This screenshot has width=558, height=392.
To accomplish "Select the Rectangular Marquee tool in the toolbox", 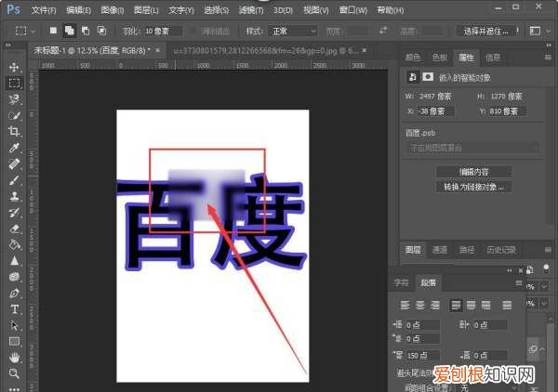I will click(x=14, y=84).
